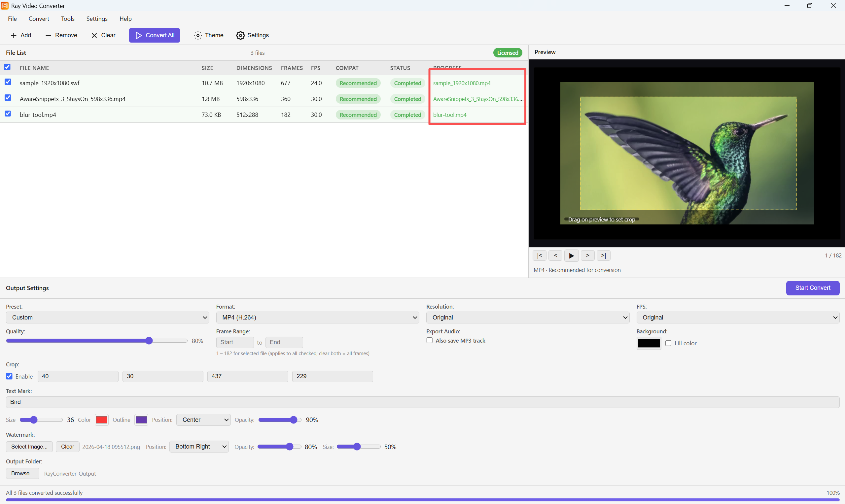Click the crop field with value 30
Screen dimensions: 845x504
163,376
